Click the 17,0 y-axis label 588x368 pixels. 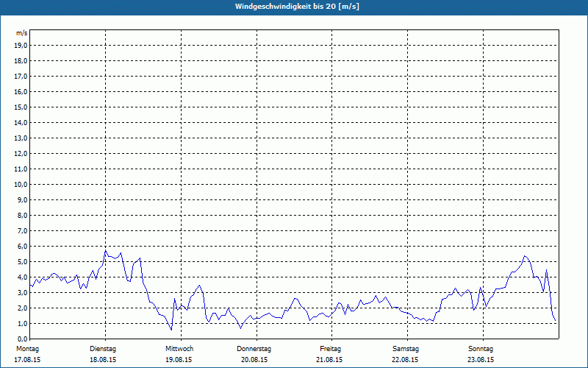pyautogui.click(x=21, y=77)
